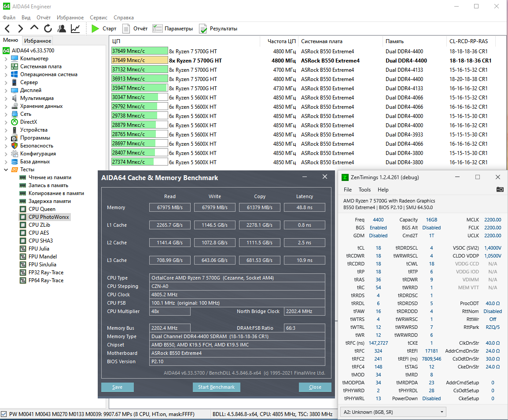Collapse the Тесты tree node
The width and height of the screenshot is (508, 420).
[6, 169]
